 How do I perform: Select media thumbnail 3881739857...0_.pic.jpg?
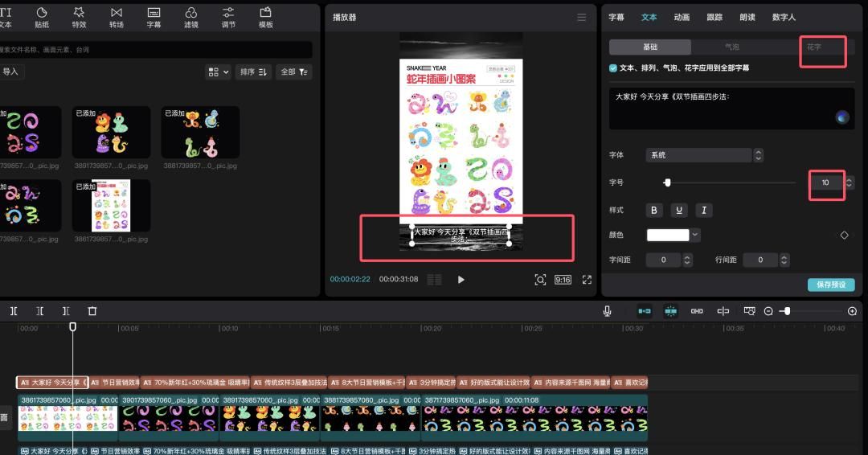pos(200,133)
